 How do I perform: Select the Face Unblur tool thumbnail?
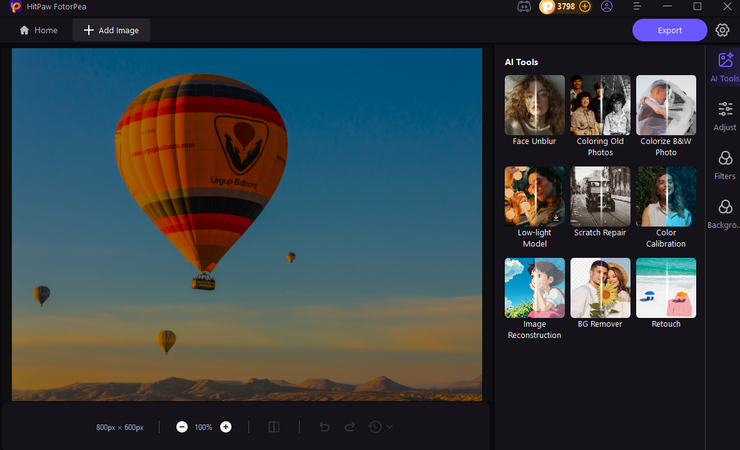[x=534, y=105]
